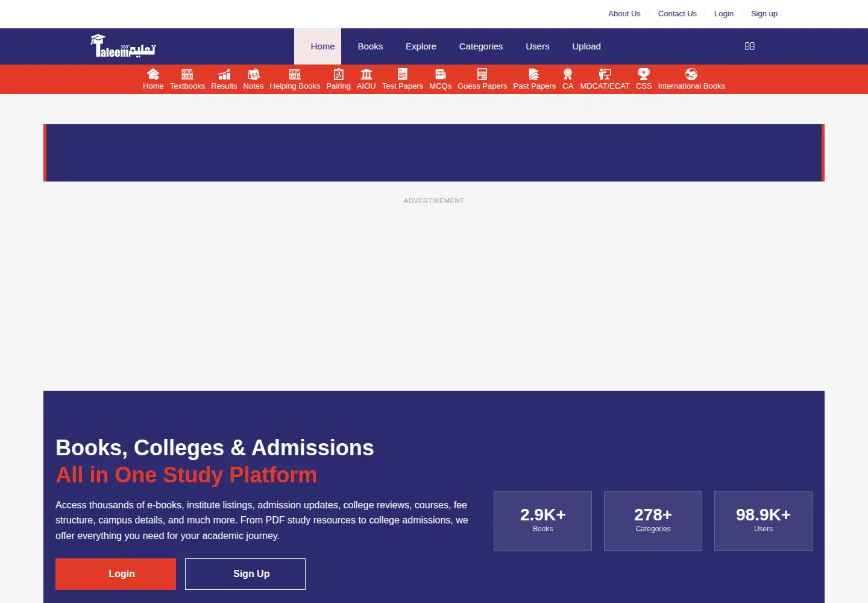Click the International Books label
The width and height of the screenshot is (868, 603).
point(691,86)
